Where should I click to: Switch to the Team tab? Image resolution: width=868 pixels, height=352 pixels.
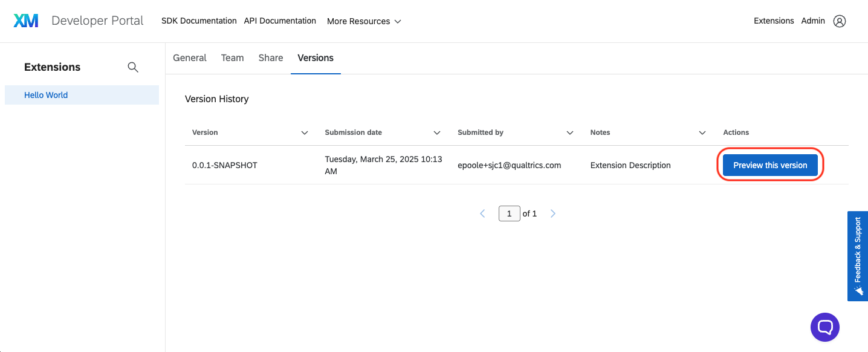pos(233,58)
